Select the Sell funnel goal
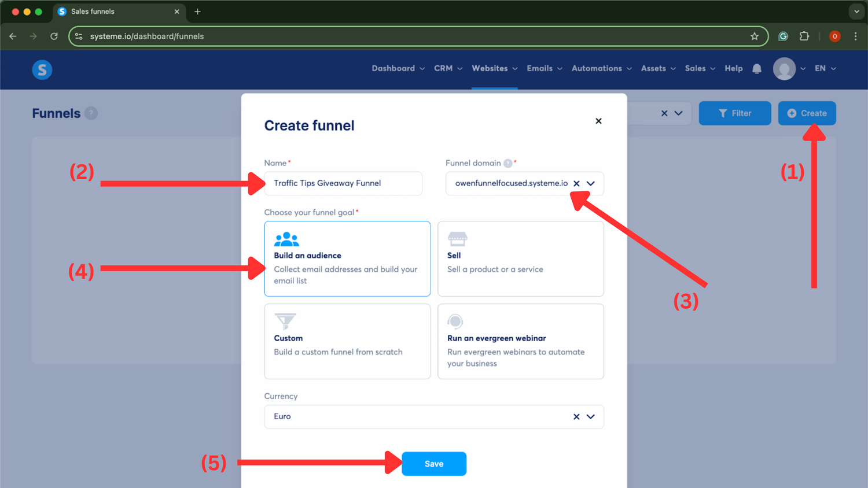 520,258
